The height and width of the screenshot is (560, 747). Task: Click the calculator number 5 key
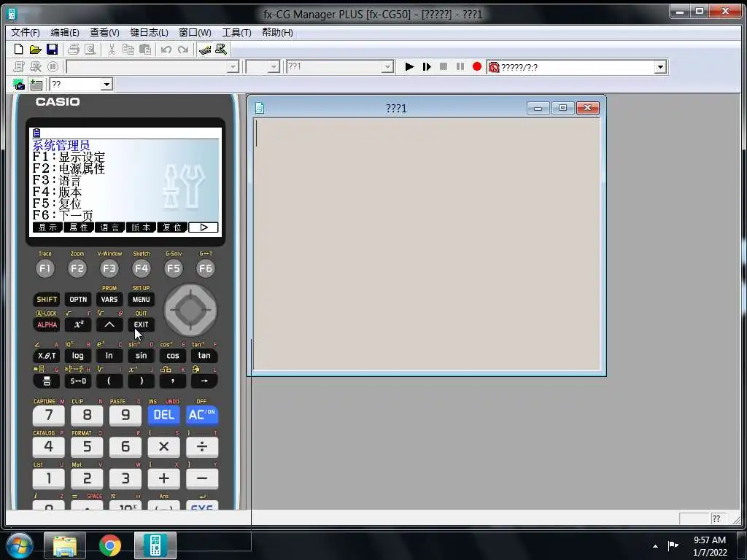pyautogui.click(x=87, y=447)
